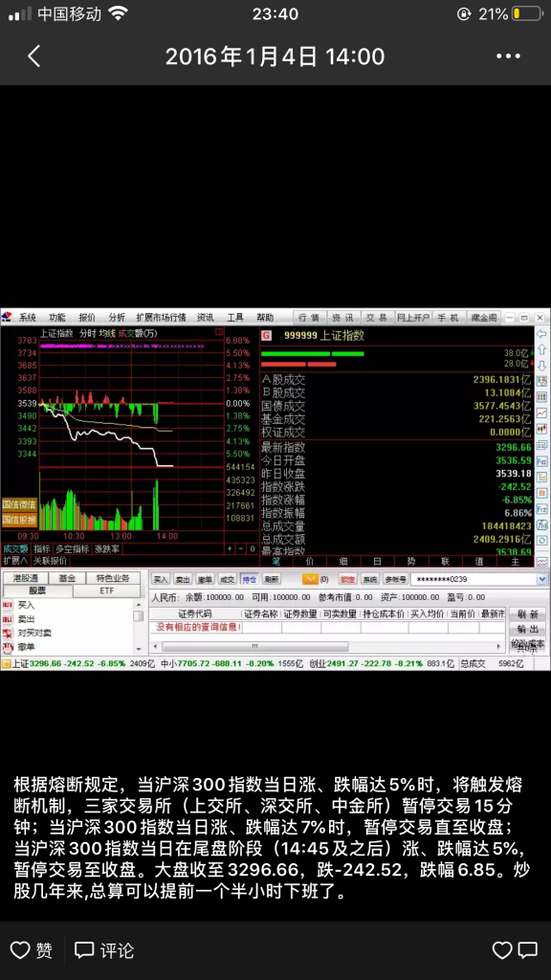Switch to the 港股通 tab

pos(26,578)
